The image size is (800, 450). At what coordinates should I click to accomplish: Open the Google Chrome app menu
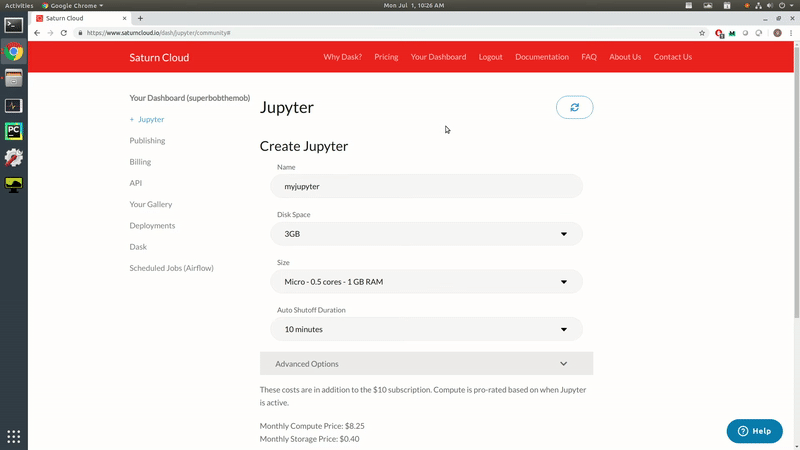click(x=72, y=5)
